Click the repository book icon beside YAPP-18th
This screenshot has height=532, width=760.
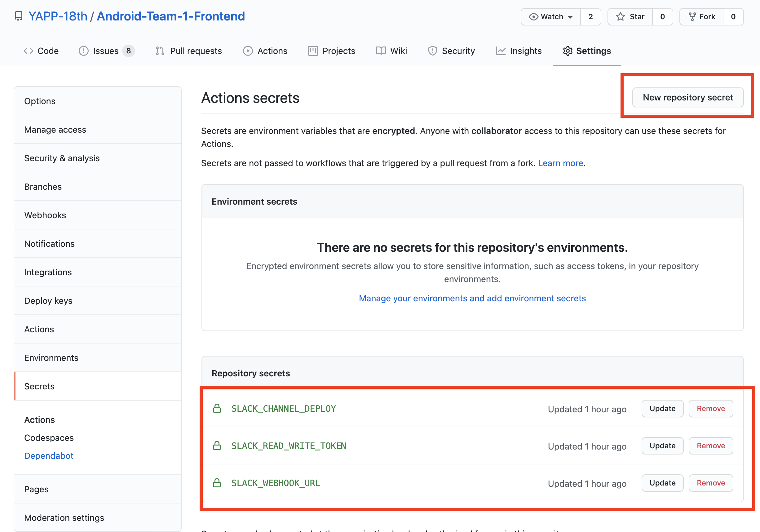19,16
